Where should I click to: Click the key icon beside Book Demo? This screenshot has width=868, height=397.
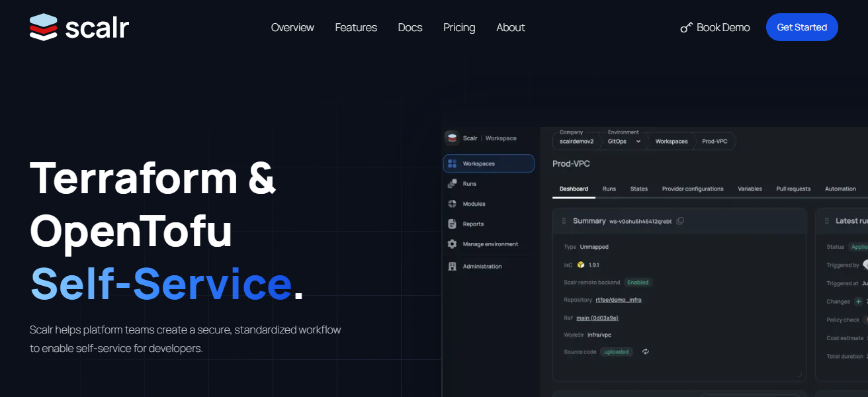(686, 28)
